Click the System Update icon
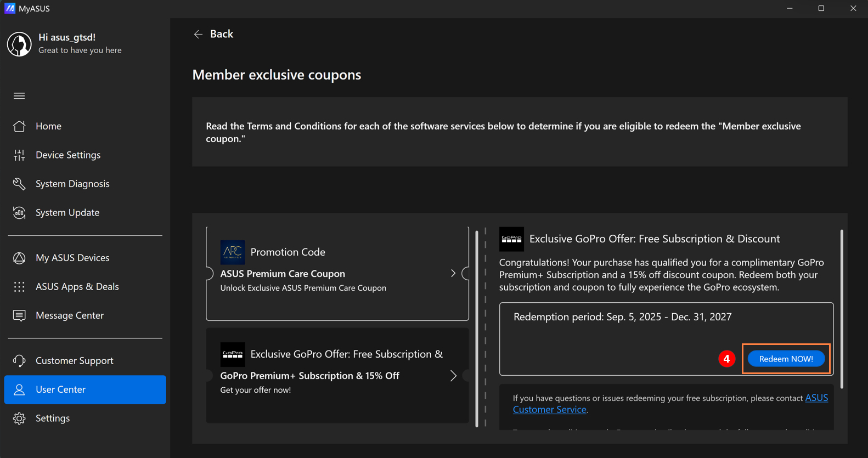The image size is (868, 458). click(19, 213)
